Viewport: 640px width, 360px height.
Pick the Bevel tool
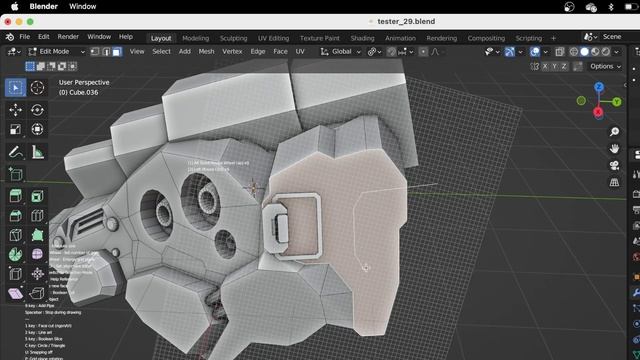[x=16, y=216]
